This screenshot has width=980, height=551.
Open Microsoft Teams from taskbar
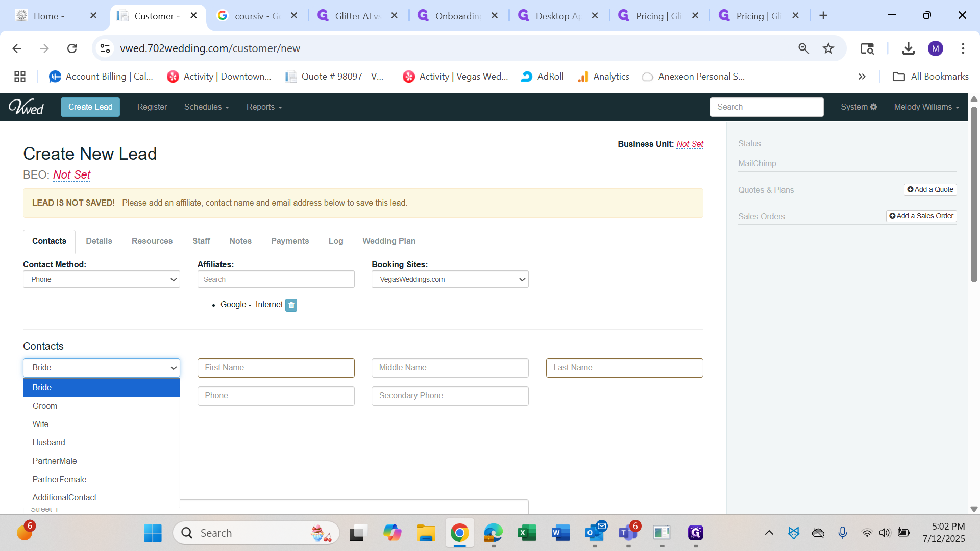click(627, 533)
